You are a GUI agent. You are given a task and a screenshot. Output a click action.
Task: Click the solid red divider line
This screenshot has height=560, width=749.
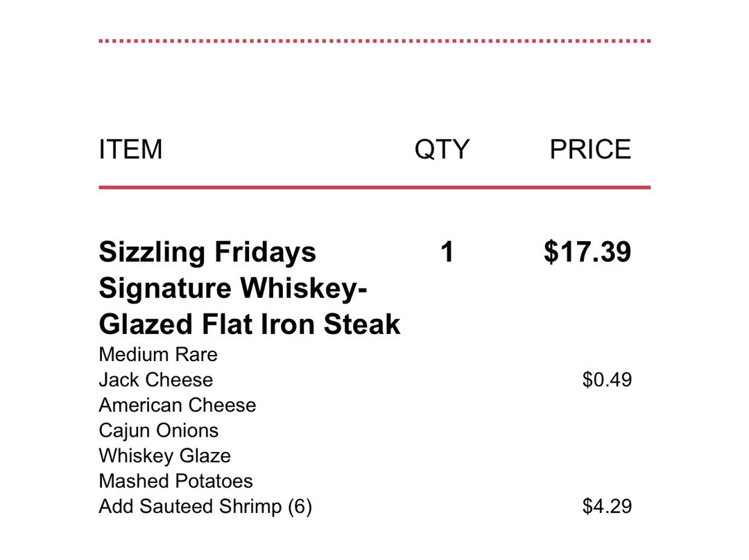pyautogui.click(x=374, y=188)
